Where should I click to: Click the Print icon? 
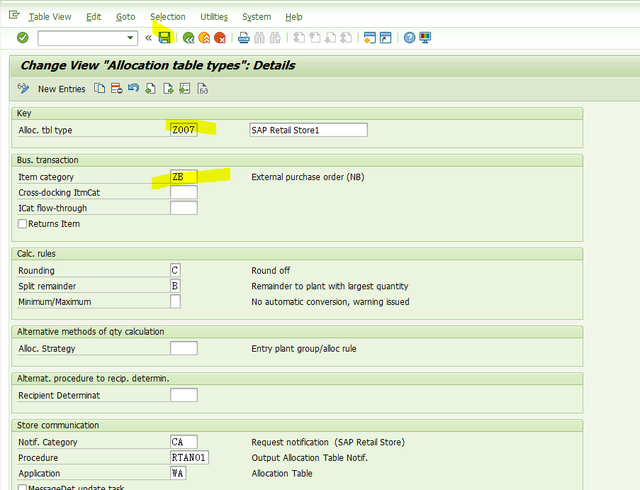244,38
